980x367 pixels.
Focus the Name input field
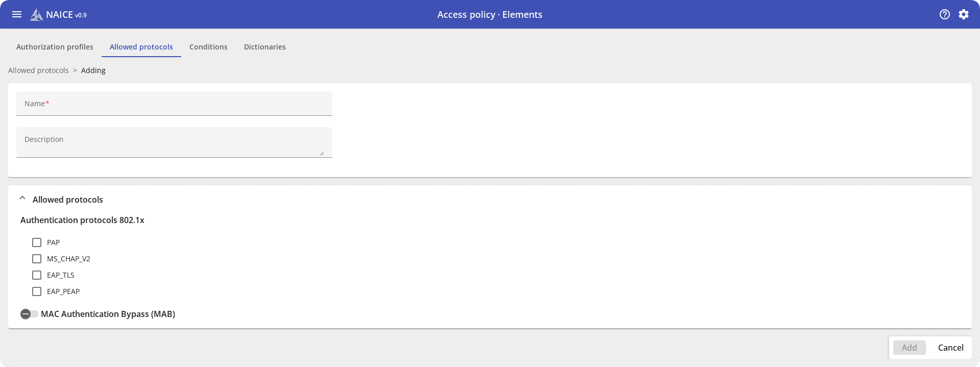[x=174, y=104]
